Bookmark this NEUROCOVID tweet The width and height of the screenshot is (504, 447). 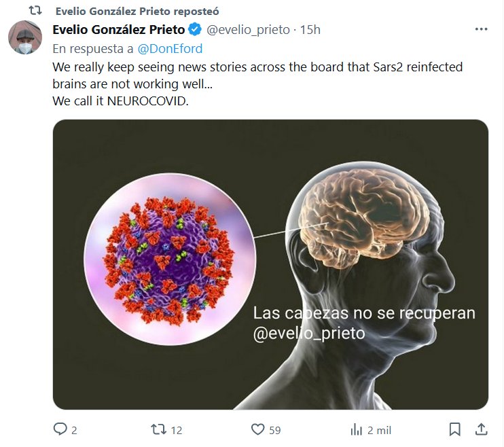tap(455, 429)
